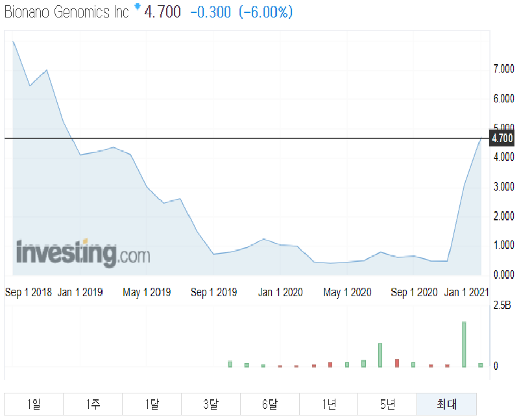Click the -0.300 price change value
The width and height of the screenshot is (519, 420).
[x=210, y=12]
